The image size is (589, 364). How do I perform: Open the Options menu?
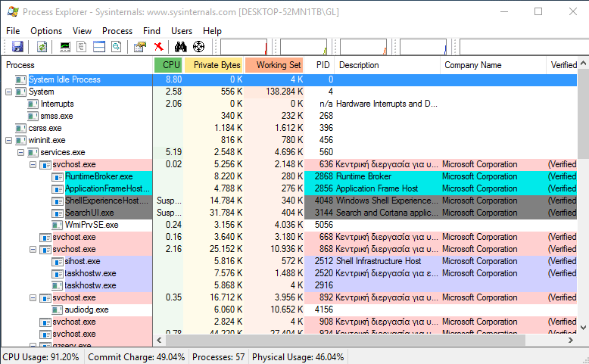[x=46, y=31]
